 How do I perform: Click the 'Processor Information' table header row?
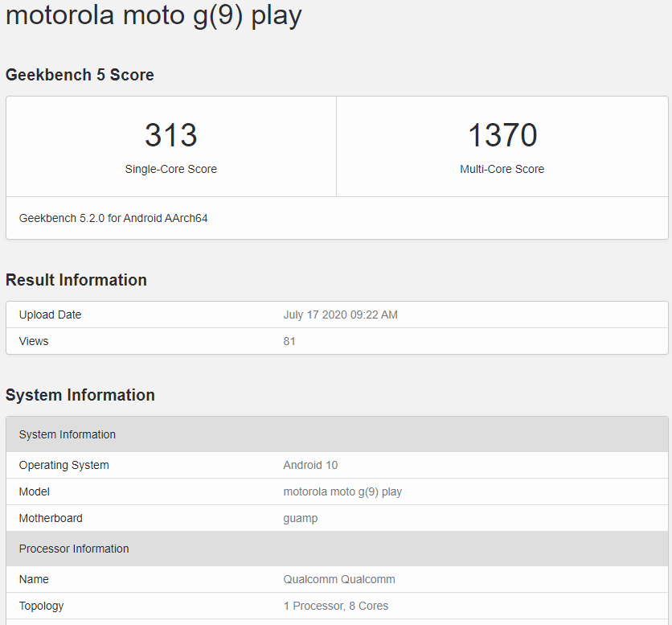(338, 549)
